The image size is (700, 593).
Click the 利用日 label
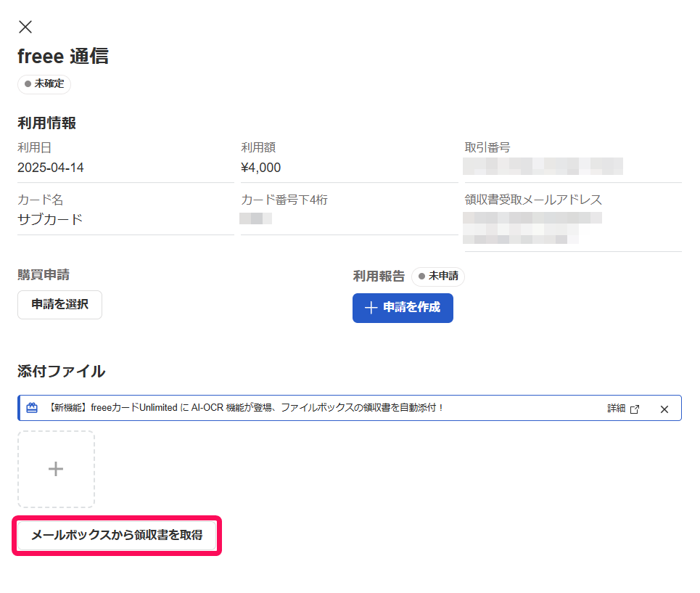coord(34,147)
